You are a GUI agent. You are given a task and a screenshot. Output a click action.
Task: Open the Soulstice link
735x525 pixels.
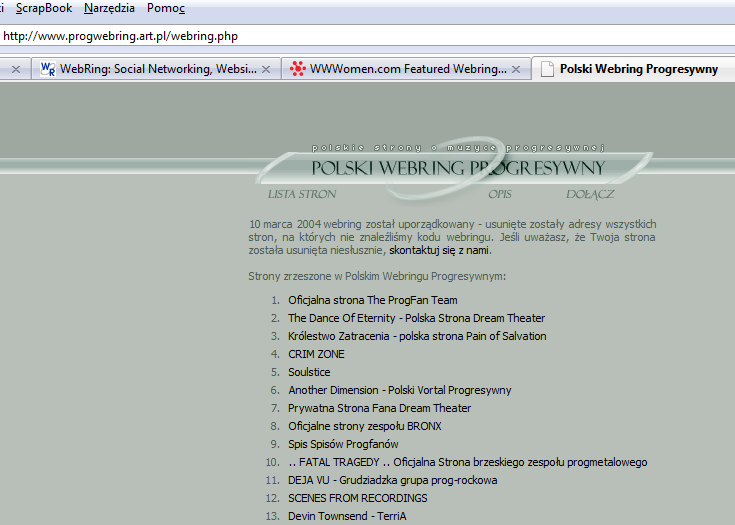pos(309,372)
